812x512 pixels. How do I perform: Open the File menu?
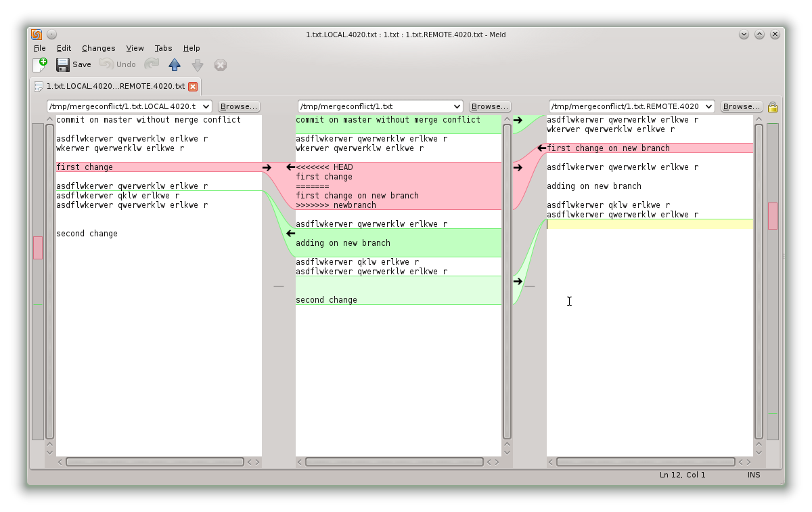[x=40, y=48]
